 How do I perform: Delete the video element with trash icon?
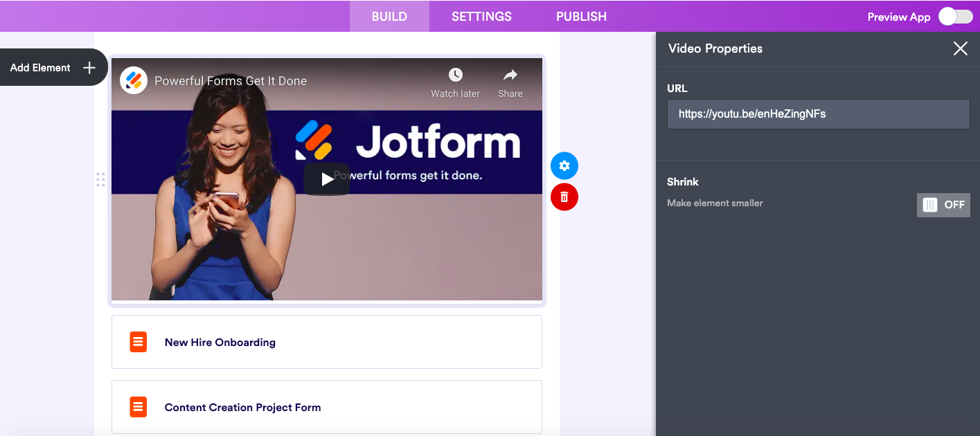(564, 197)
